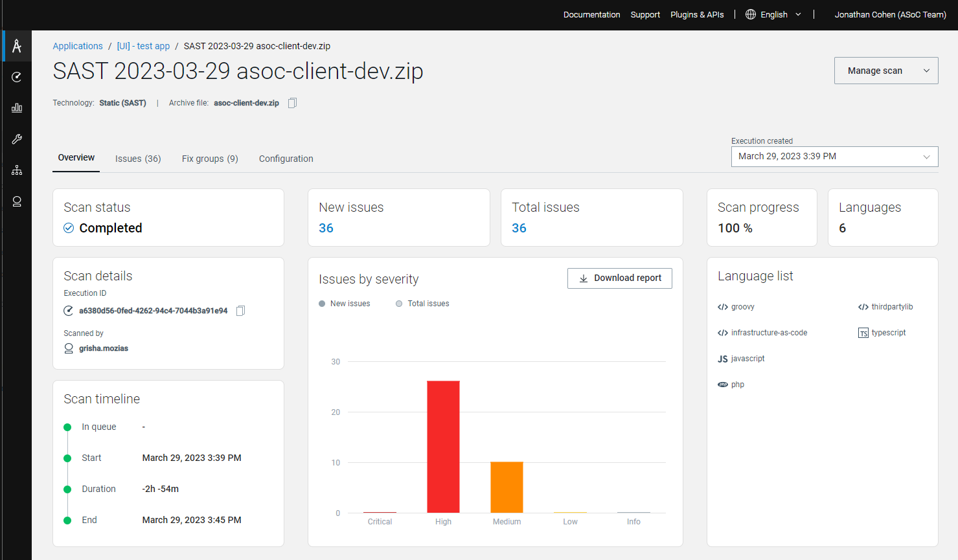This screenshot has height=560, width=958.
Task: Open the bar chart dashboard sidebar icon
Action: pos(17,108)
